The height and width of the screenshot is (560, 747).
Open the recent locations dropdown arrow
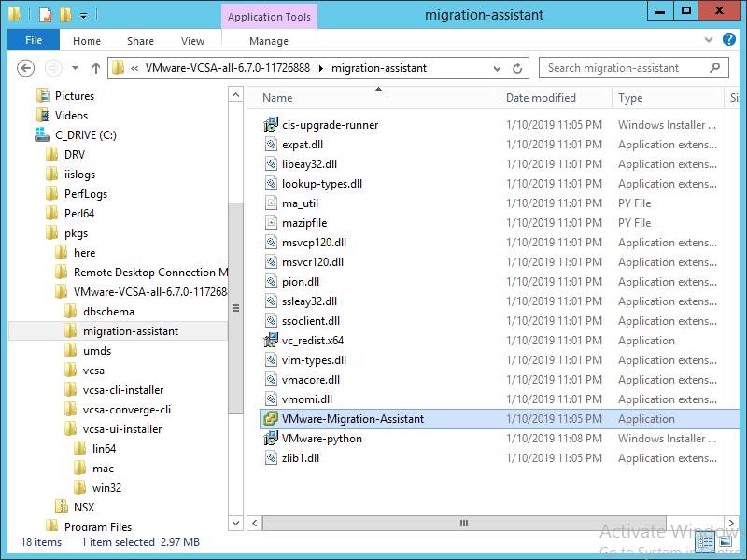[x=75, y=68]
